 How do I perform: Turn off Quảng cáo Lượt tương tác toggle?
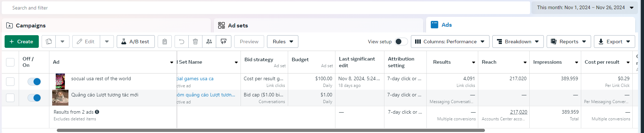click(34, 98)
